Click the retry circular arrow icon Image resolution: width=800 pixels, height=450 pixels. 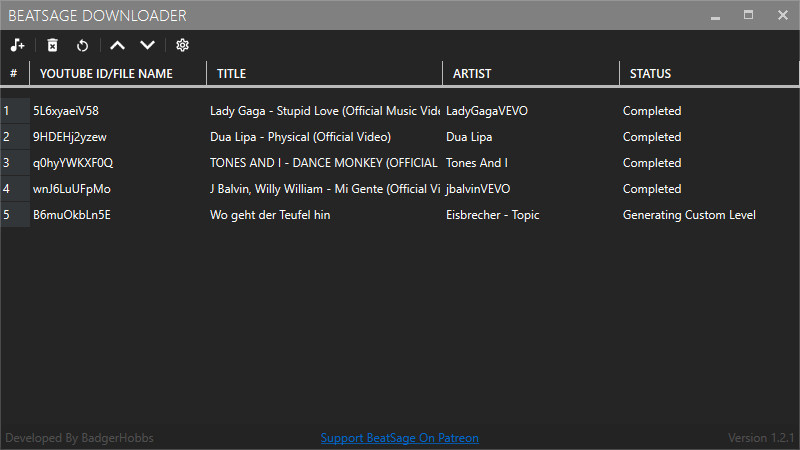(x=82, y=45)
